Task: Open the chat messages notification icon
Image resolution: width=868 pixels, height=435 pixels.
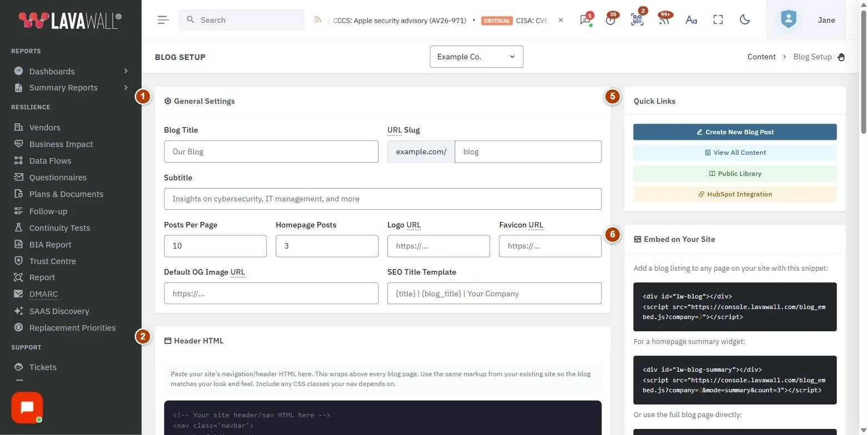Action: 585,20
